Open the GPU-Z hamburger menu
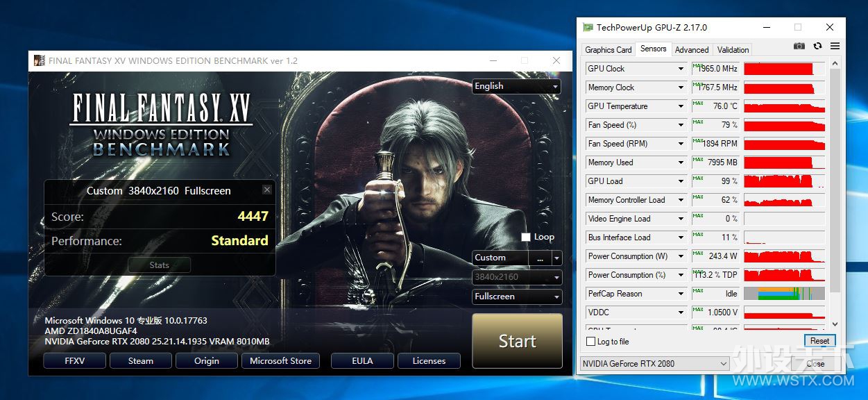868x400 pixels. click(835, 46)
